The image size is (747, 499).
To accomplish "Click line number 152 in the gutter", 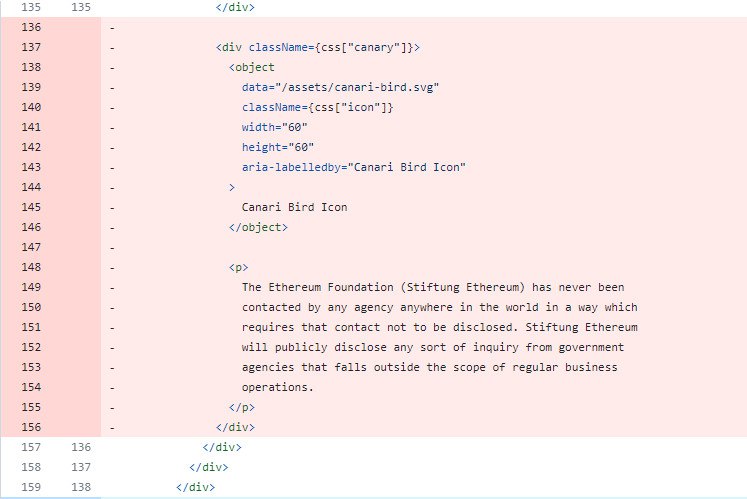I will (31, 347).
